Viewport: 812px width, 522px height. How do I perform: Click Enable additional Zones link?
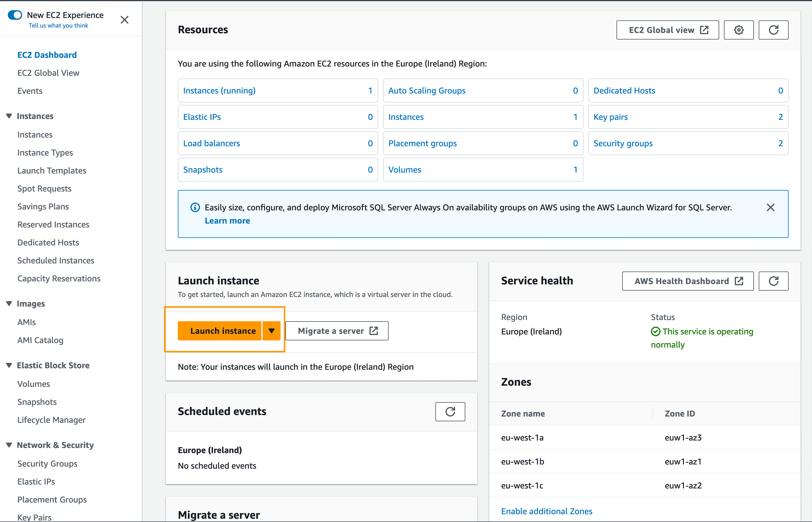click(546, 511)
